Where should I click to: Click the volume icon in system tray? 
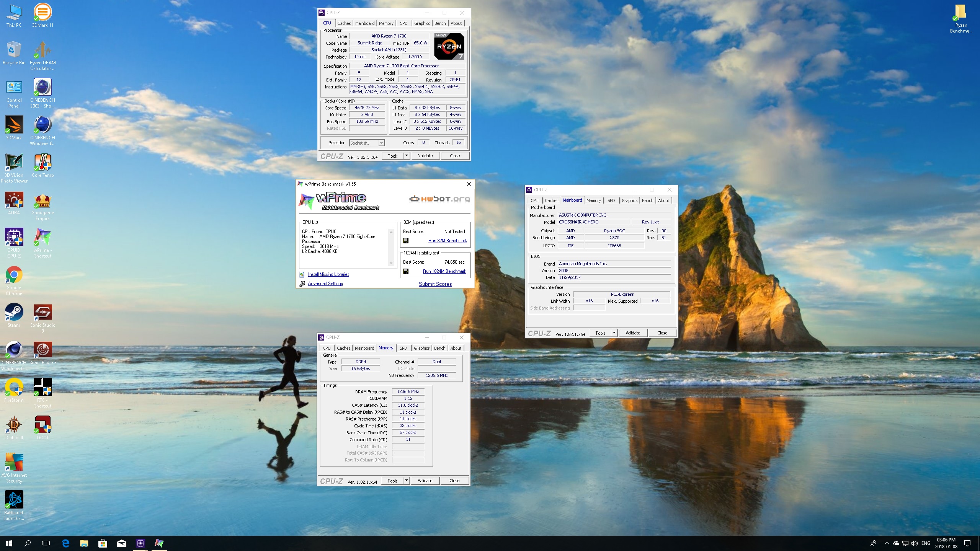click(915, 543)
